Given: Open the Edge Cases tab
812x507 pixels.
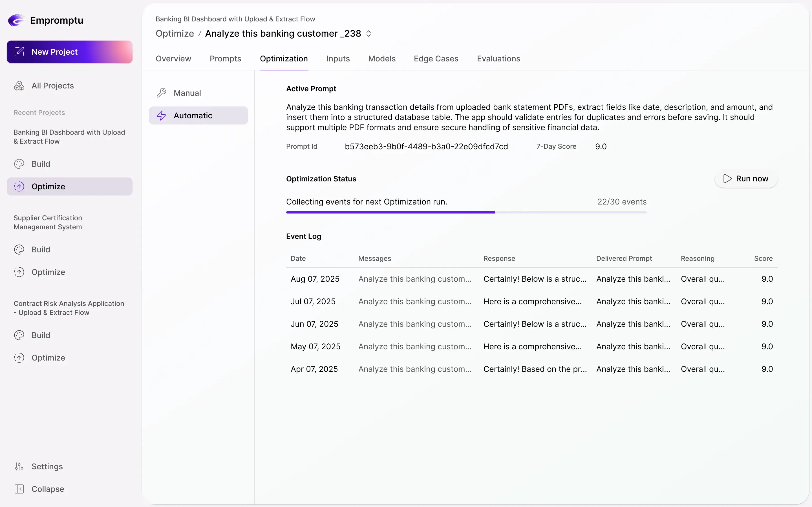Looking at the screenshot, I should [436, 59].
